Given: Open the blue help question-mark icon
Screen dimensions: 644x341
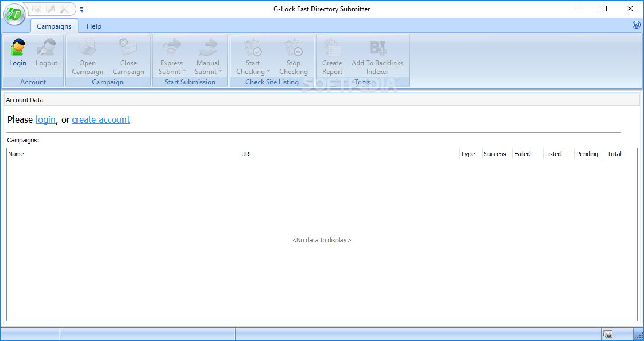Looking at the screenshot, I should pyautogui.click(x=637, y=25).
